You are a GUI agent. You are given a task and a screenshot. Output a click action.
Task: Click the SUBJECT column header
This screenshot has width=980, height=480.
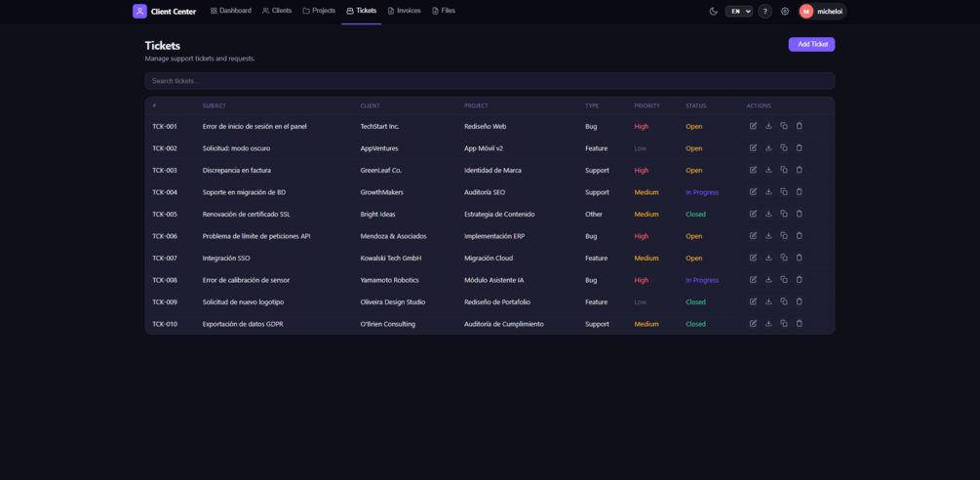coord(215,105)
